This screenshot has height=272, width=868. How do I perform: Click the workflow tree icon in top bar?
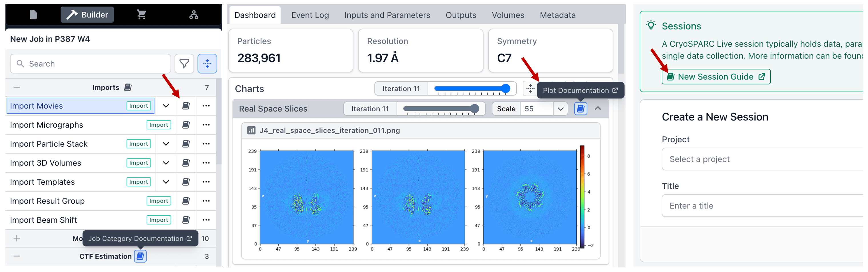pos(193,15)
